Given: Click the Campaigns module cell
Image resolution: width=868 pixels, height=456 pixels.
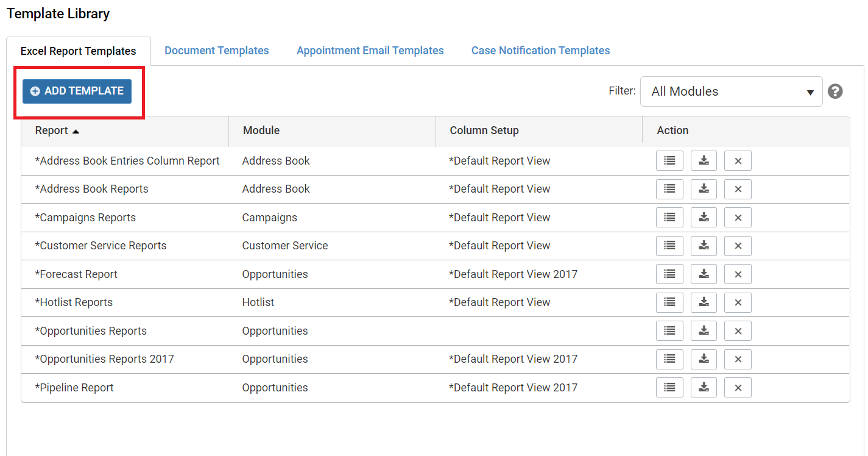Looking at the screenshot, I should tap(270, 218).
